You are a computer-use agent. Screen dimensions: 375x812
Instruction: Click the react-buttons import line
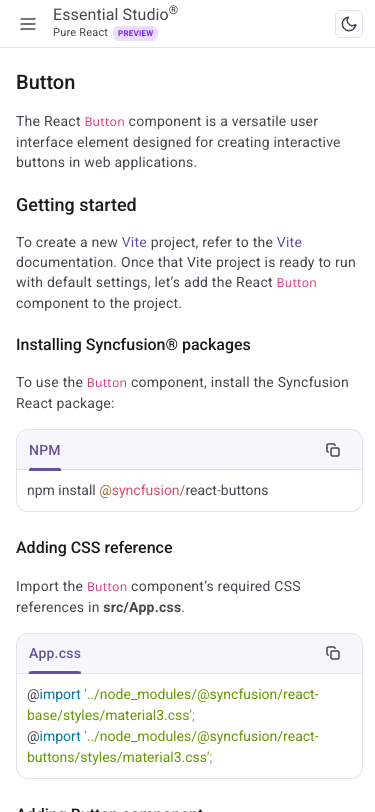(173, 747)
